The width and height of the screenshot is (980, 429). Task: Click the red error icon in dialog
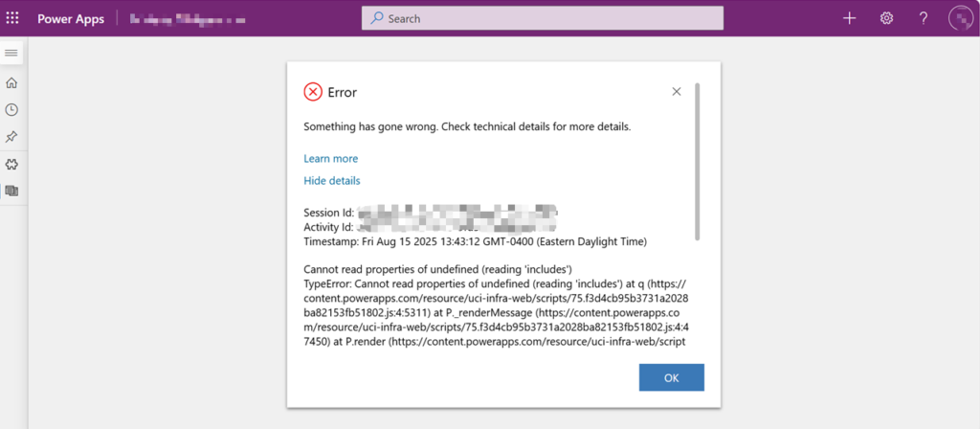[x=313, y=92]
